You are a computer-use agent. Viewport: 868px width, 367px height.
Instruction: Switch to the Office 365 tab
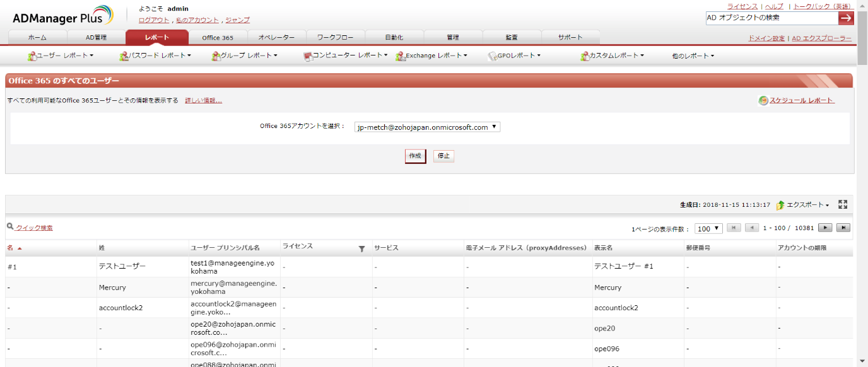pos(218,37)
